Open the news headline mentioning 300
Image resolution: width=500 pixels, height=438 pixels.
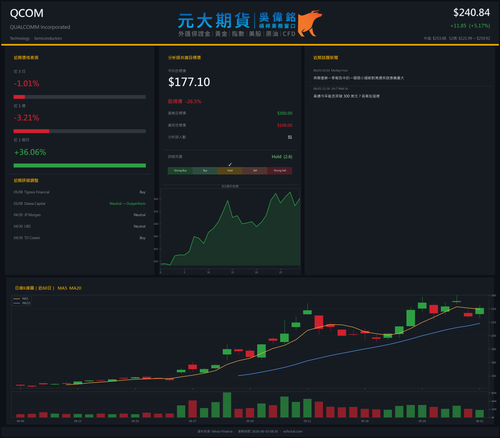tap(346, 96)
